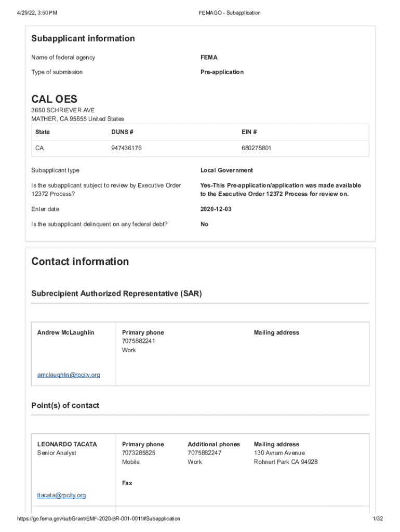The width and height of the screenshot is (400, 532).
Task: Select the Pre-application submission type value
Action: 222,72
